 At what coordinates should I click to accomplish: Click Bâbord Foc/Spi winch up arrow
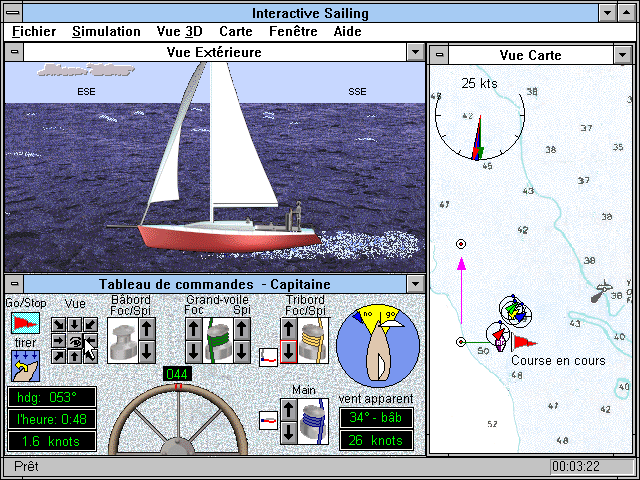coord(147,329)
